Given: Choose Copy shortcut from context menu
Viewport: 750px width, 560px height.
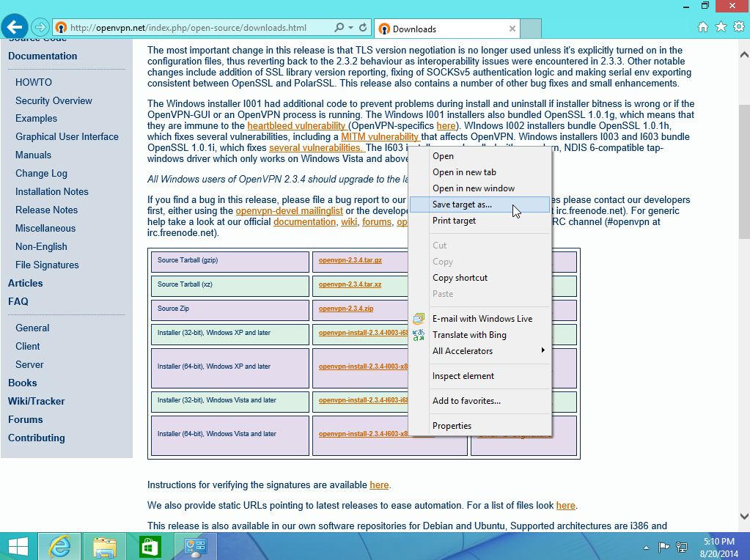Looking at the screenshot, I should tap(480, 278).
